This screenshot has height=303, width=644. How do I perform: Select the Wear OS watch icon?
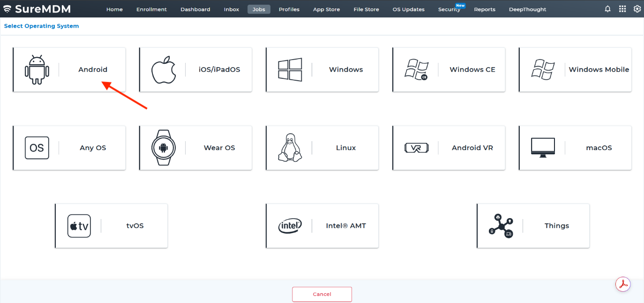163,148
